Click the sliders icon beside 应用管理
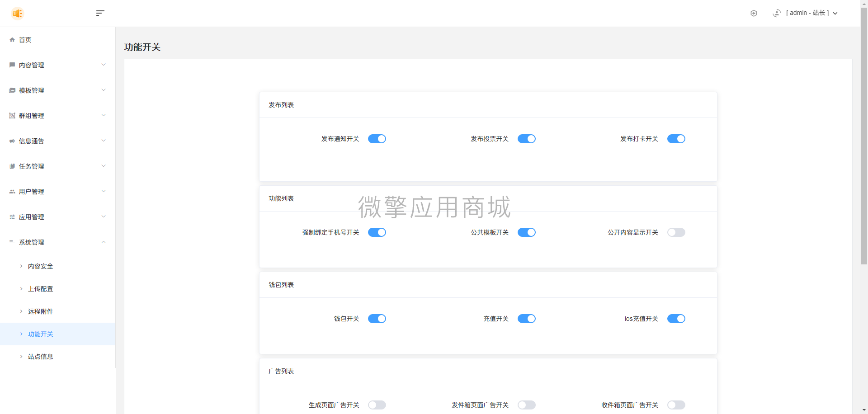The height and width of the screenshot is (414, 868). (x=12, y=217)
